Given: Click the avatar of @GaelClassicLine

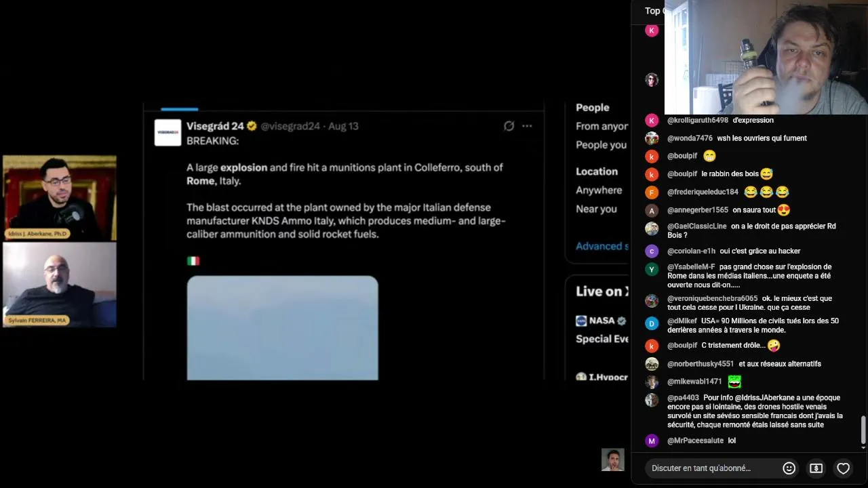Looking at the screenshot, I should [652, 228].
